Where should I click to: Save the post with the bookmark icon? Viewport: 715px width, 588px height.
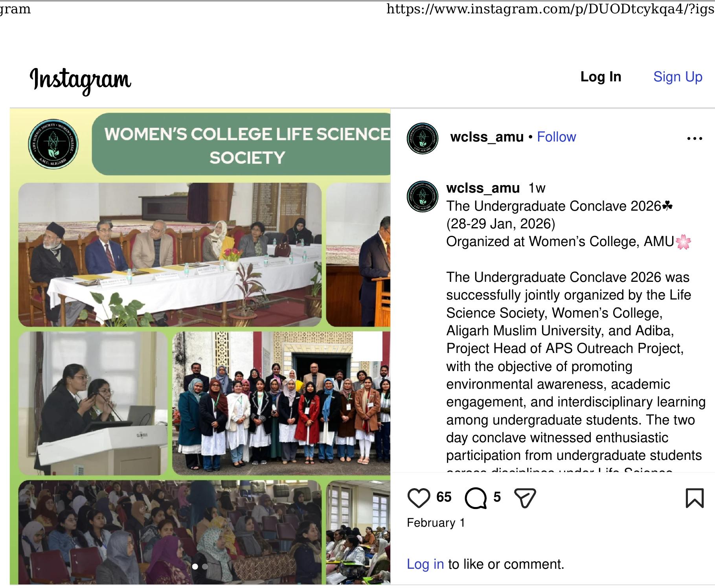pyautogui.click(x=695, y=498)
